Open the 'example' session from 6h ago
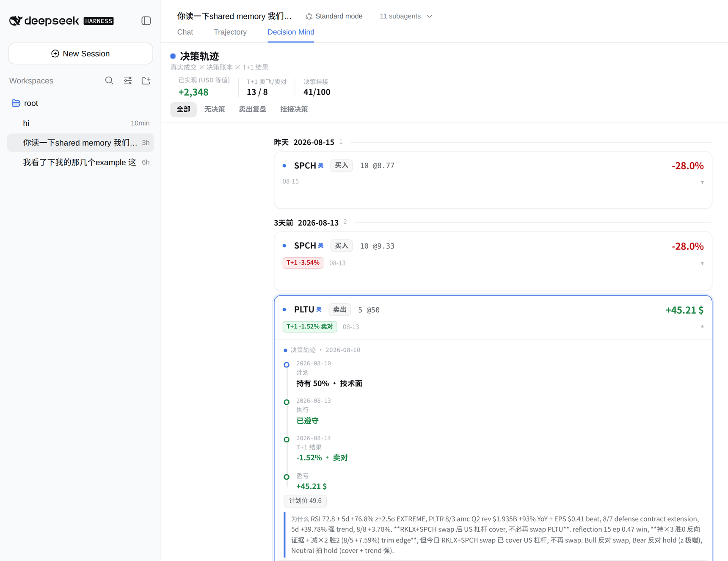This screenshot has width=728, height=561. (x=80, y=162)
